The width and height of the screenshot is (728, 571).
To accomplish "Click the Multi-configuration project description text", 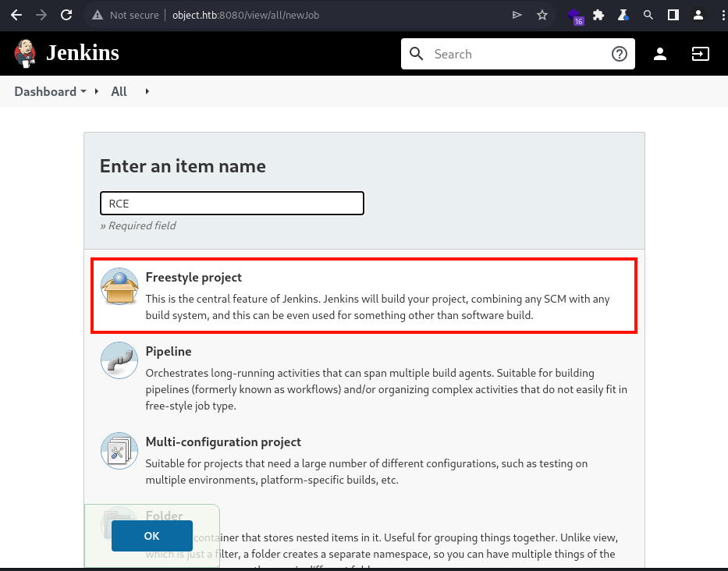I will (366, 471).
